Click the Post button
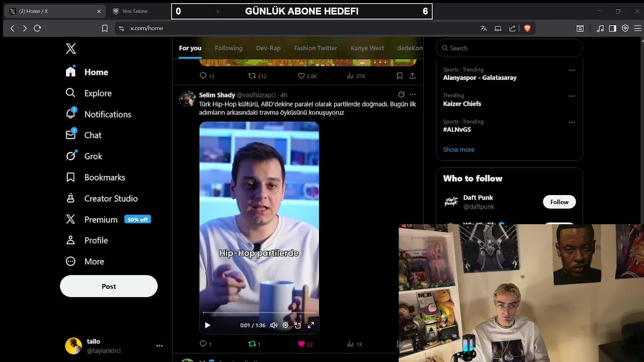644x362 pixels. click(109, 286)
